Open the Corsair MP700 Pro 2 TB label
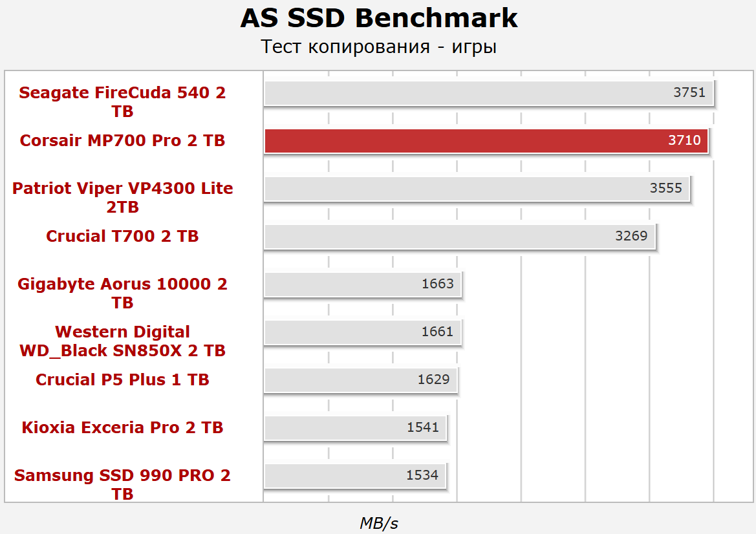756x534 pixels. pyautogui.click(x=122, y=141)
